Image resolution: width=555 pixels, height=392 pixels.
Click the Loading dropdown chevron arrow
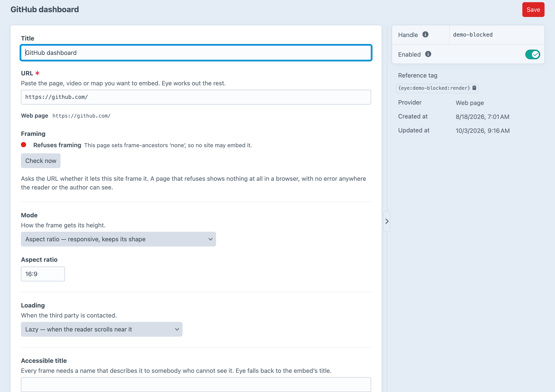click(177, 329)
